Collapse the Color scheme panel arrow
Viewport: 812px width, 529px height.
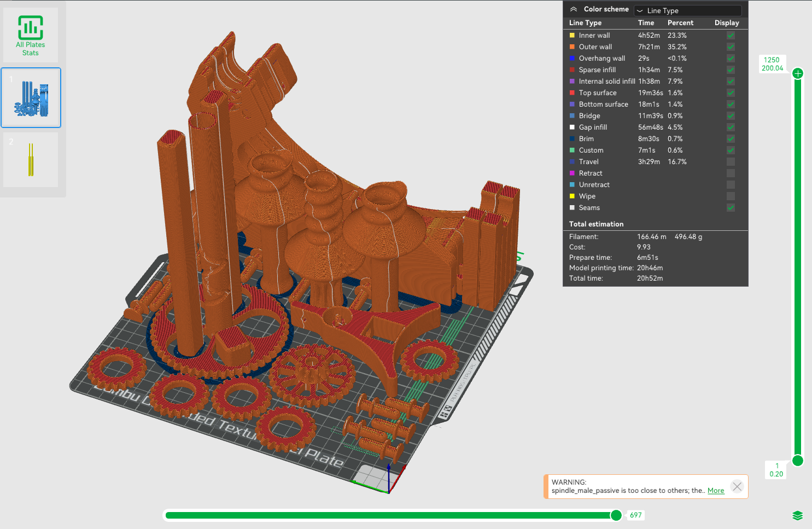click(x=574, y=9)
